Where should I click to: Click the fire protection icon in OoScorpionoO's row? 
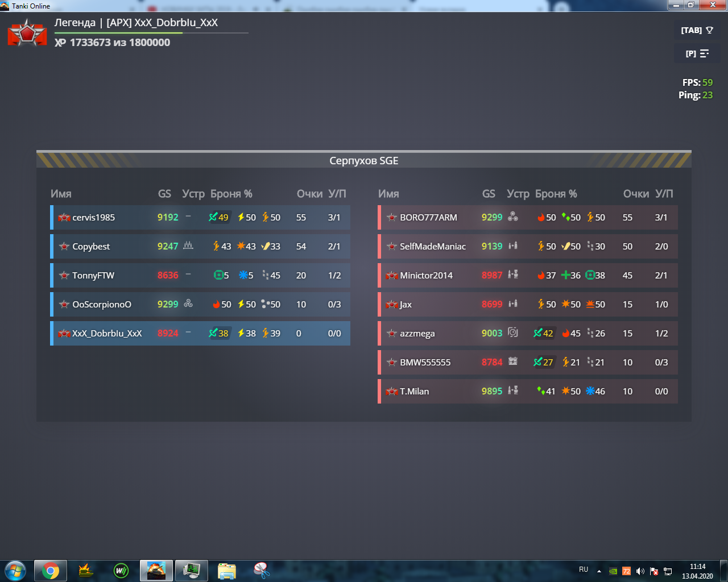pos(216,304)
